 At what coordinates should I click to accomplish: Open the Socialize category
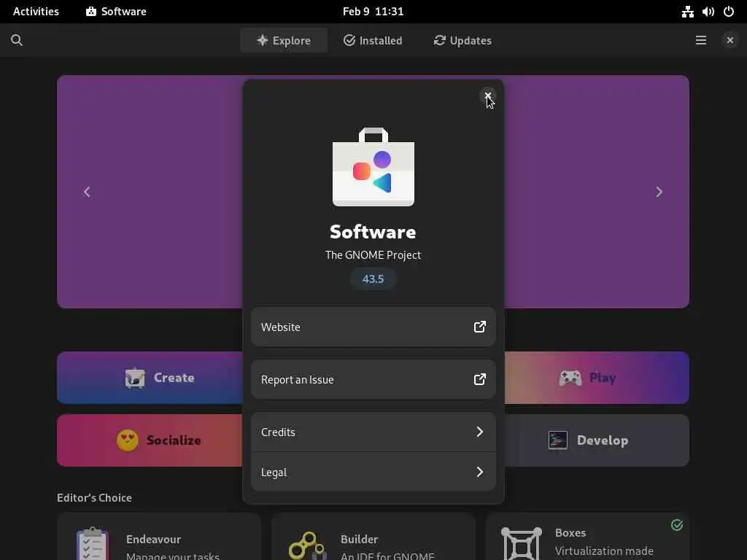150,440
